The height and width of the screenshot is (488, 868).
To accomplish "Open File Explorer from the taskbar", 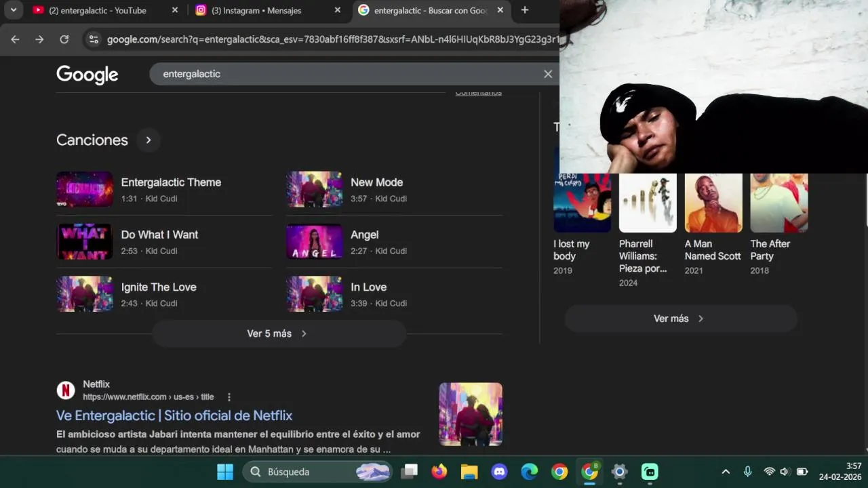I will click(469, 472).
